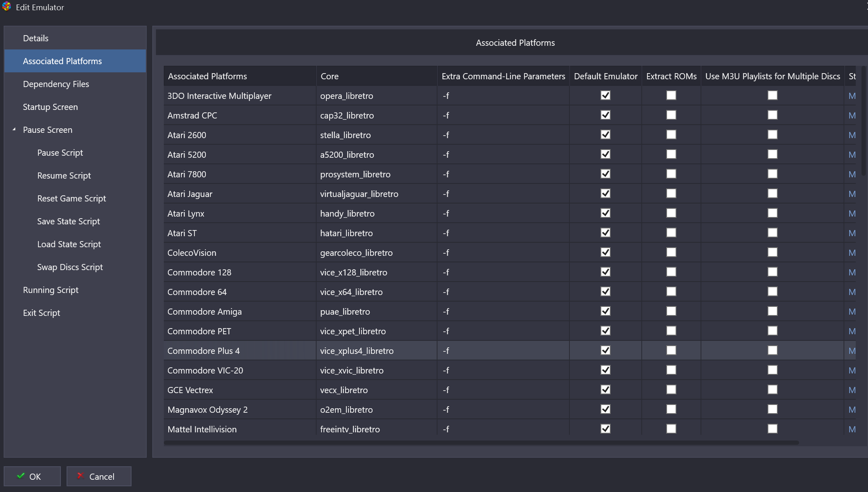Click the Cancel button
This screenshot has width=868, height=492.
coord(99,476)
